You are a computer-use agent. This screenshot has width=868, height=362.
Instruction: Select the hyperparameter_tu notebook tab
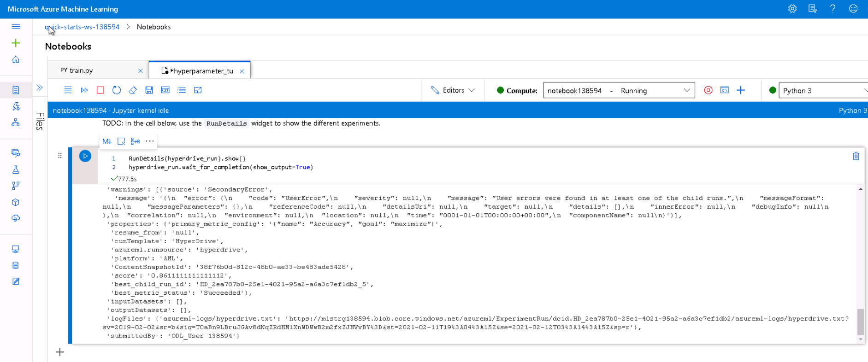click(200, 70)
